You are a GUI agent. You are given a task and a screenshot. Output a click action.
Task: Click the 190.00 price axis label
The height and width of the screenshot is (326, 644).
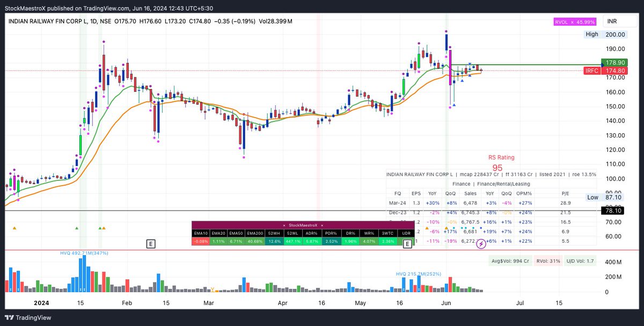coord(614,49)
